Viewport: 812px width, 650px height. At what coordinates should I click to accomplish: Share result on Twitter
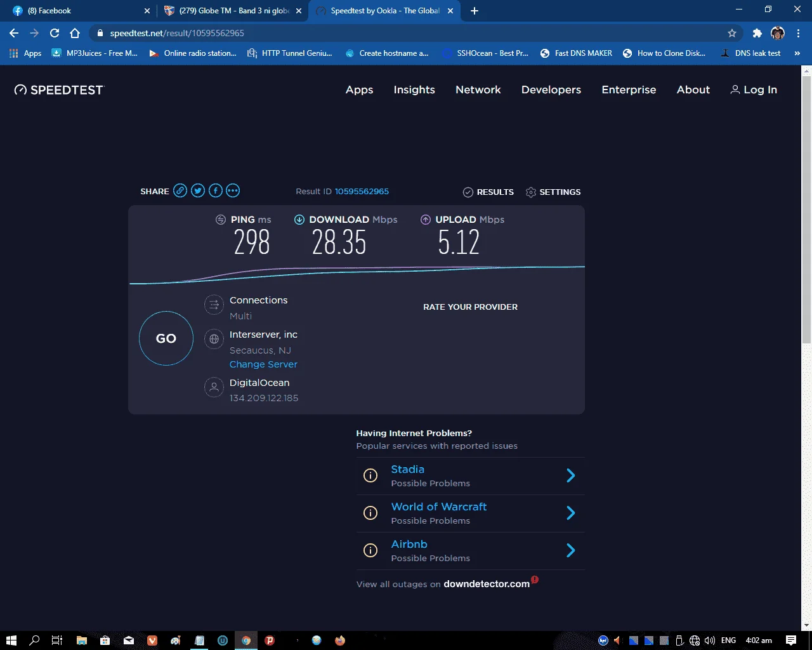[198, 190]
